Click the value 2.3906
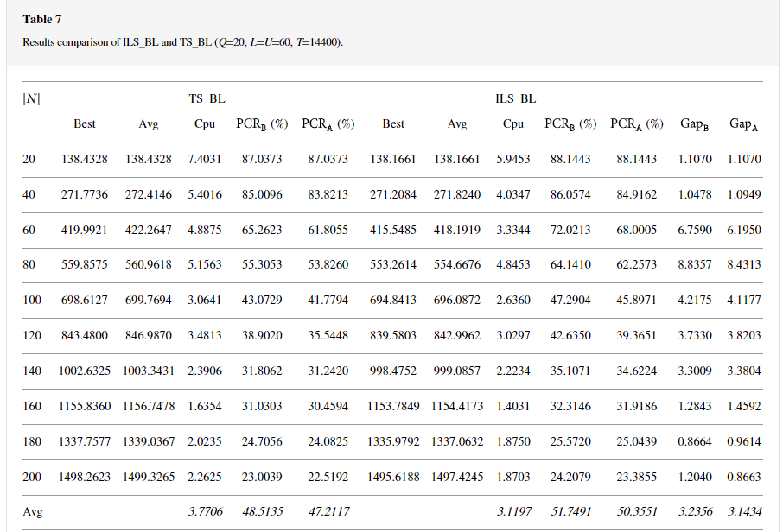 point(204,370)
